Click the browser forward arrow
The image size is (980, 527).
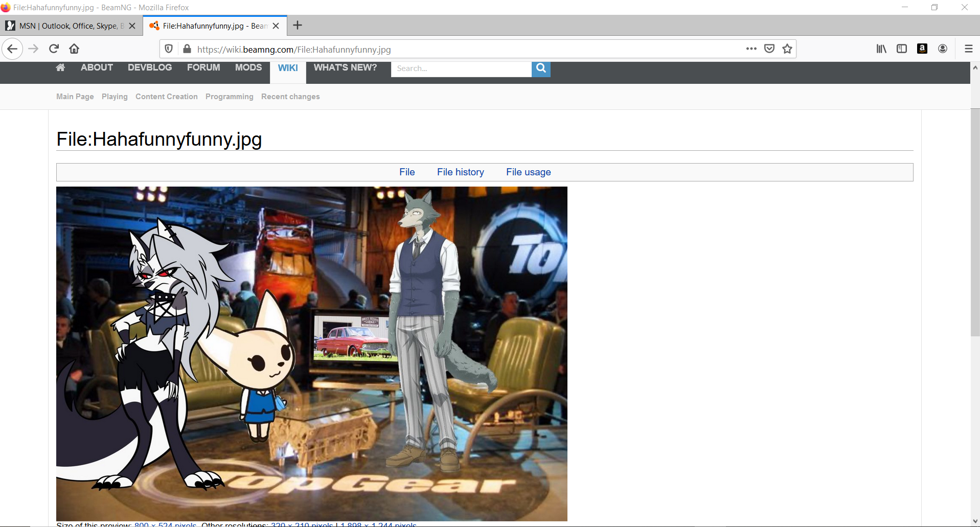33,49
